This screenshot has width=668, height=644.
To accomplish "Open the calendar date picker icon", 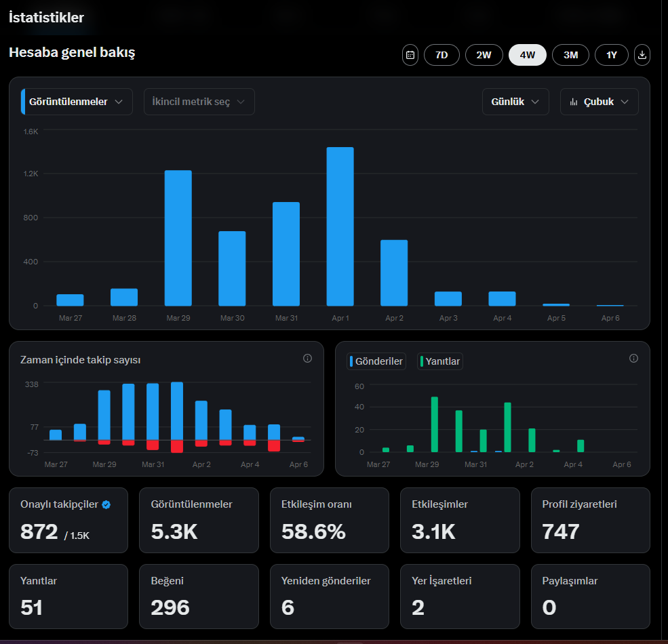I will point(410,55).
